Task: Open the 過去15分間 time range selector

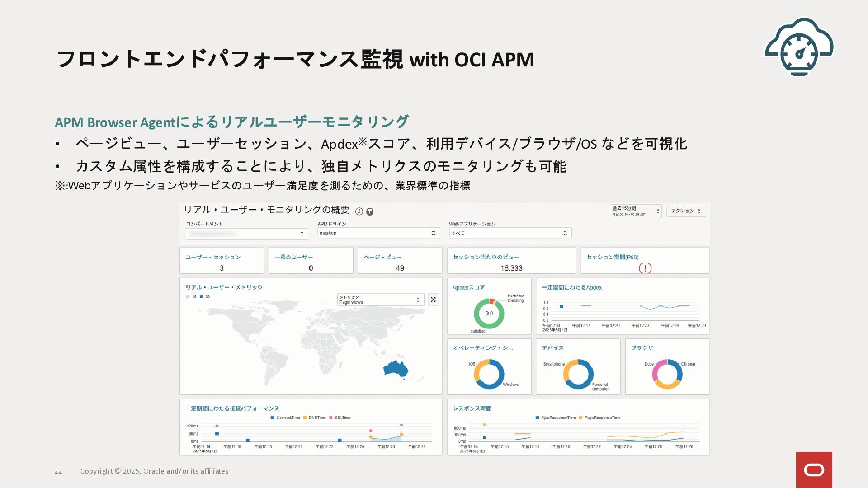Action: 635,211
